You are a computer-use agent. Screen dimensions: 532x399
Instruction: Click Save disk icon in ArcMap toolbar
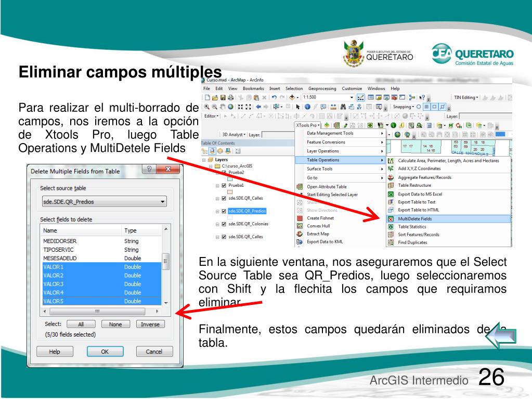pyautogui.click(x=223, y=98)
